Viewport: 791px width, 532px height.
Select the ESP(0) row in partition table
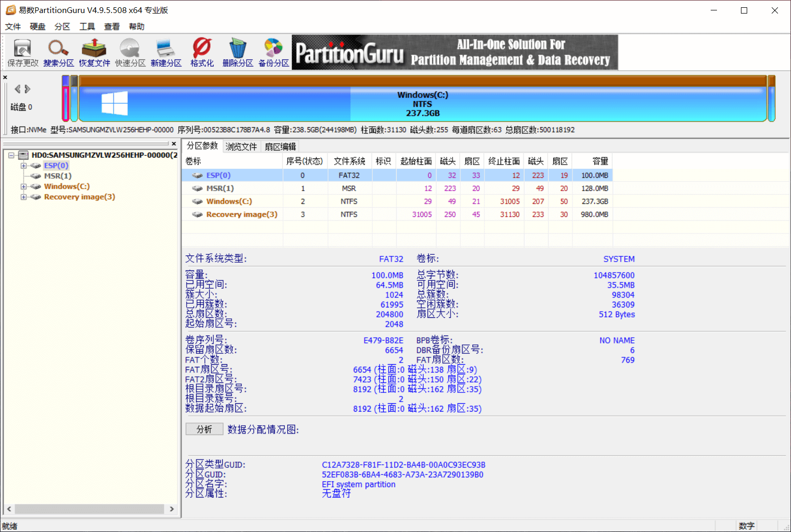pos(397,176)
